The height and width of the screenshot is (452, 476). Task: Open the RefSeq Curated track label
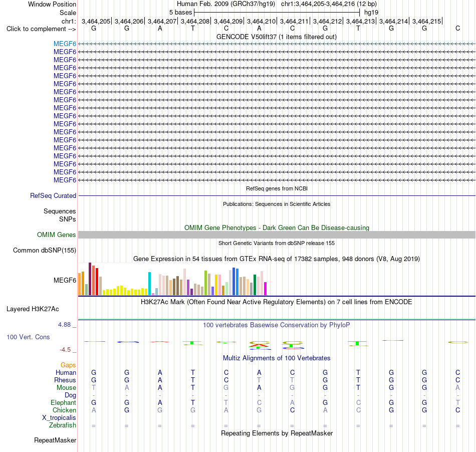coord(53,195)
